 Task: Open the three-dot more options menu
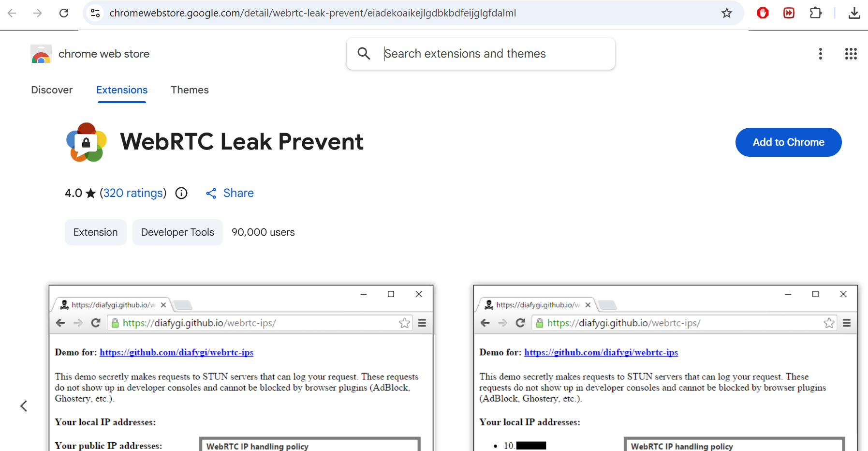point(820,54)
